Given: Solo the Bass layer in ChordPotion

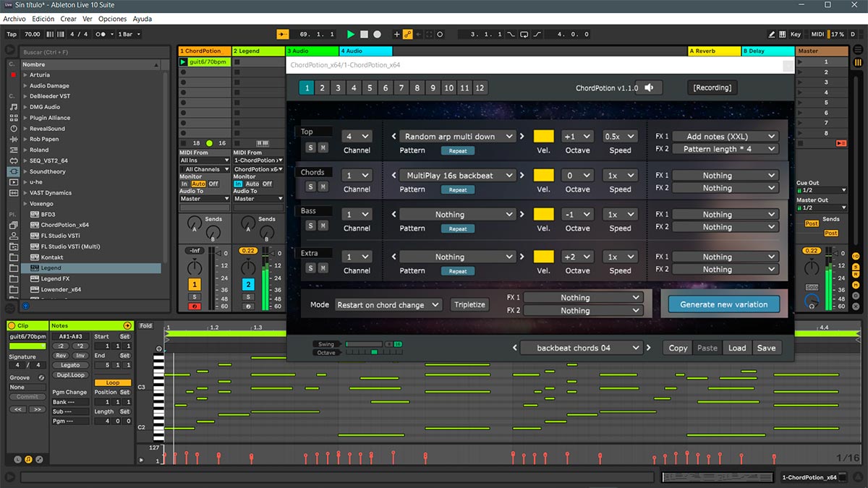Looking at the screenshot, I should (310, 226).
